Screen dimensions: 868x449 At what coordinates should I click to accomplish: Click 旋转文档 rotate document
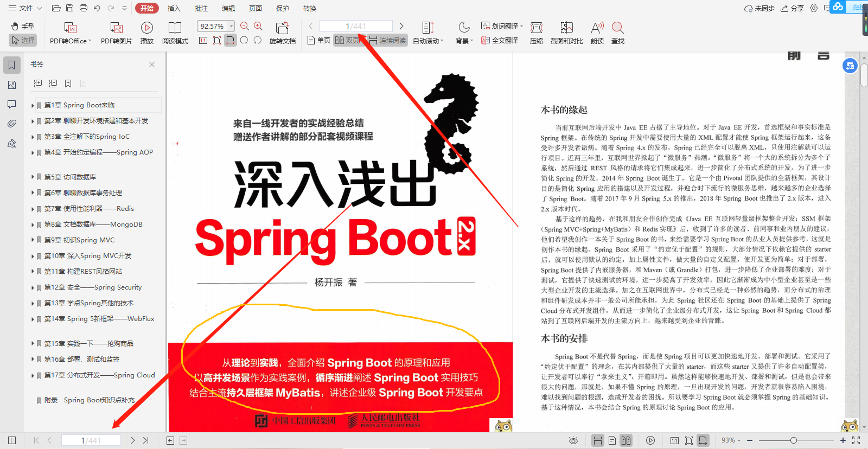283,33
